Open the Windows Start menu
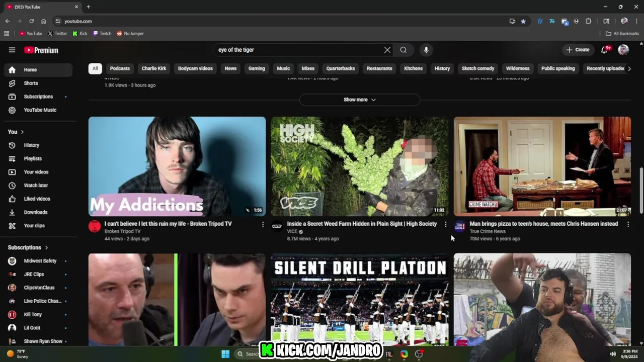This screenshot has height=362, width=644. click(x=225, y=354)
